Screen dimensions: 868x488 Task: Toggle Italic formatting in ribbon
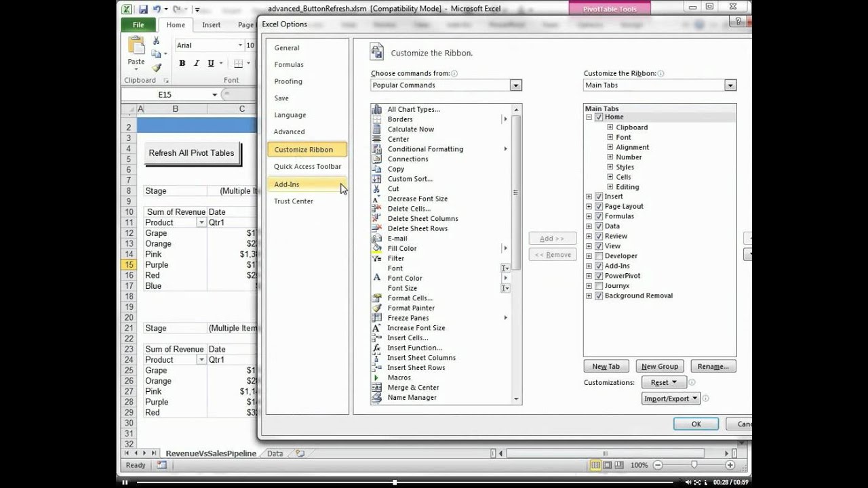[196, 63]
